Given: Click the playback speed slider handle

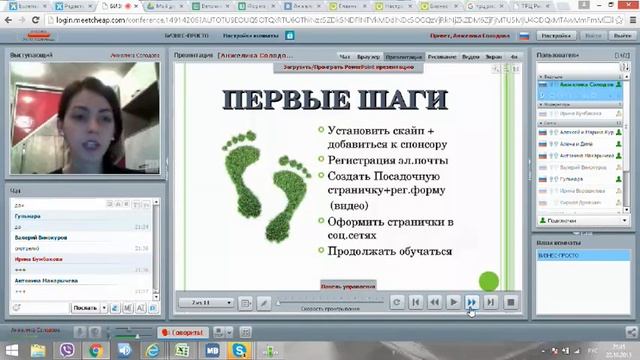Looking at the screenshot, I should tap(278, 302).
